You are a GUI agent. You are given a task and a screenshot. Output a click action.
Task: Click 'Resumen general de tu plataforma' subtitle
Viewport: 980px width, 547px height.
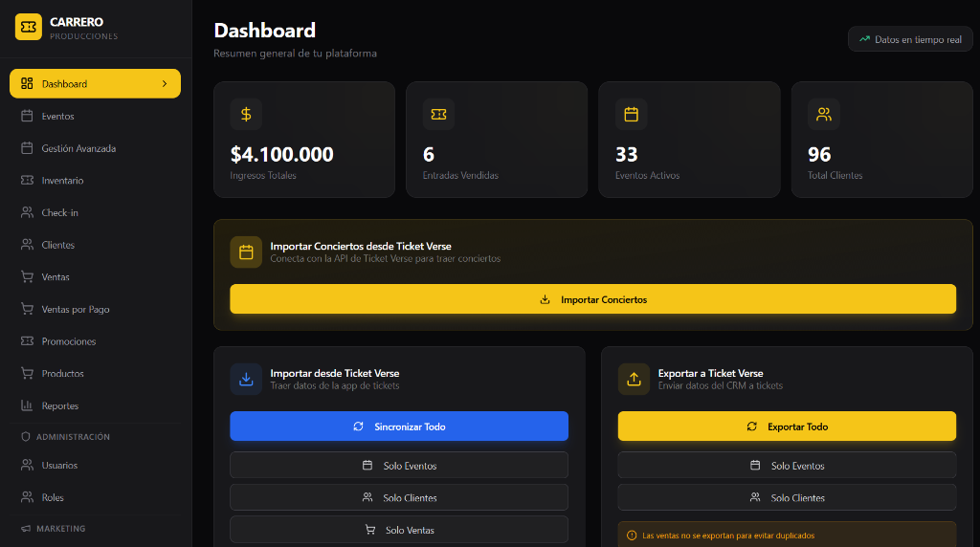tap(295, 54)
